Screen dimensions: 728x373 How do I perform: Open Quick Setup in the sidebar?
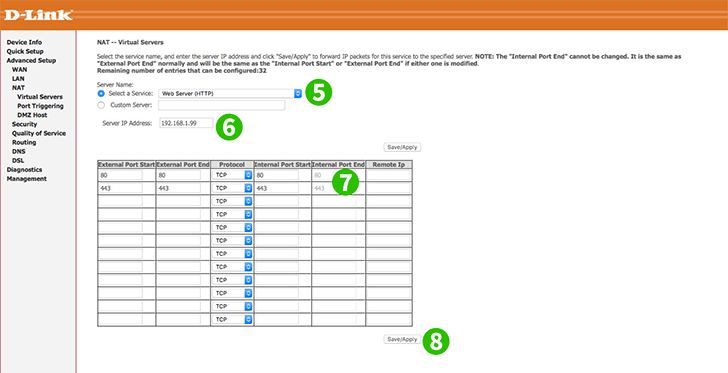(x=25, y=52)
